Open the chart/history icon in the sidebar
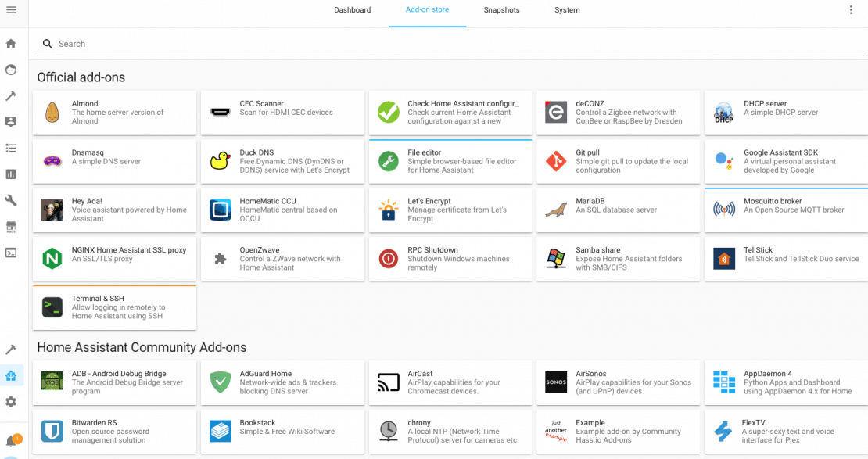The height and width of the screenshot is (459, 868). [x=11, y=174]
